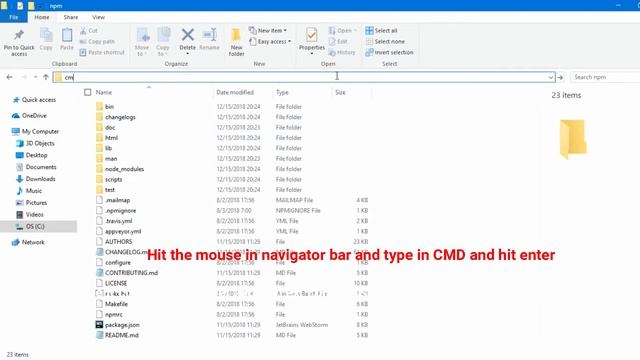Image resolution: width=640 pixels, height=360 pixels.
Task: Open the Move to command
Action: 142,42
